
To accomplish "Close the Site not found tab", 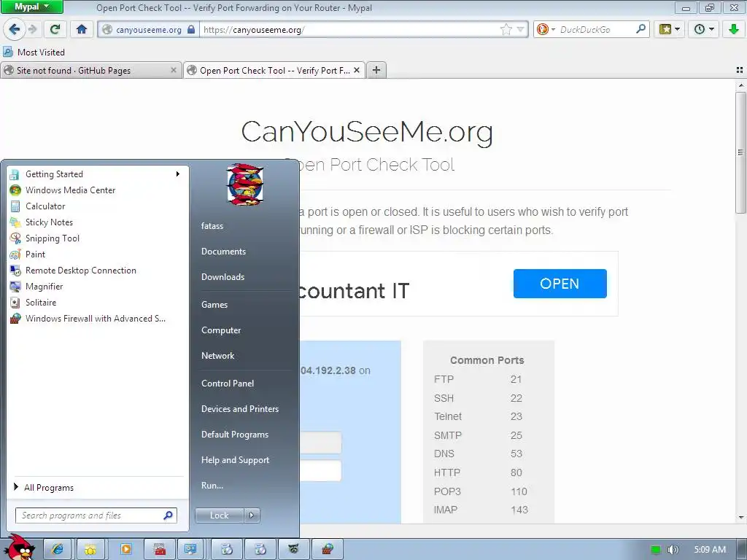I will [x=174, y=70].
